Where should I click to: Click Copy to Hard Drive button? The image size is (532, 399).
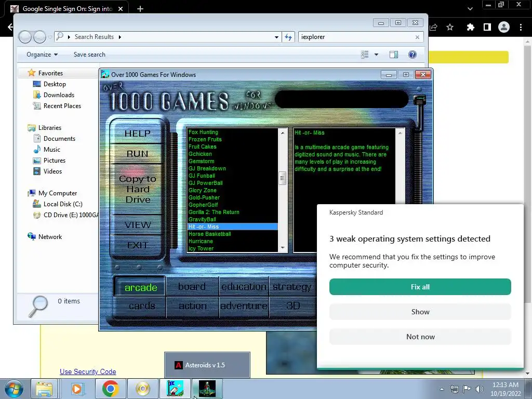(137, 189)
